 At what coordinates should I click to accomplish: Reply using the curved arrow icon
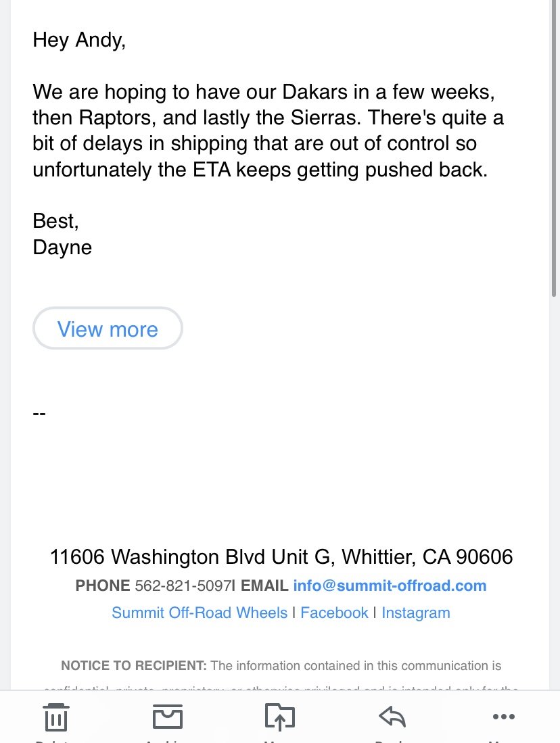pyautogui.click(x=392, y=716)
